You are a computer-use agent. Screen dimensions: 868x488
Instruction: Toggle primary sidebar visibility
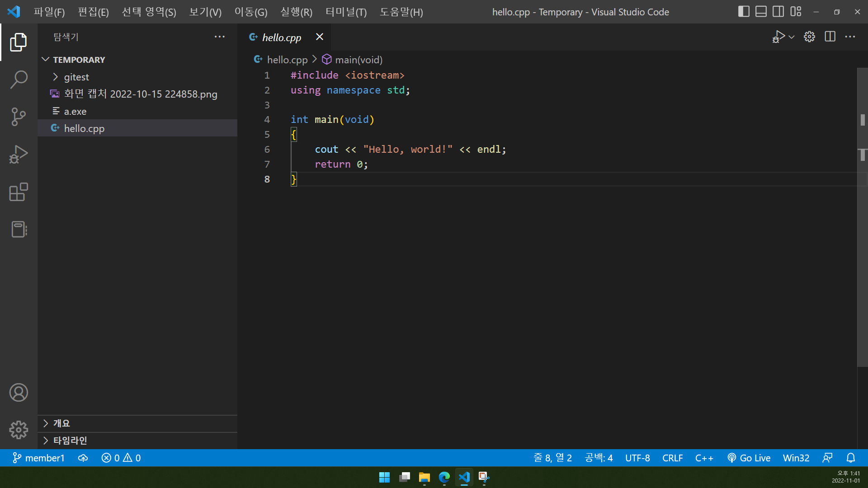[x=744, y=12]
